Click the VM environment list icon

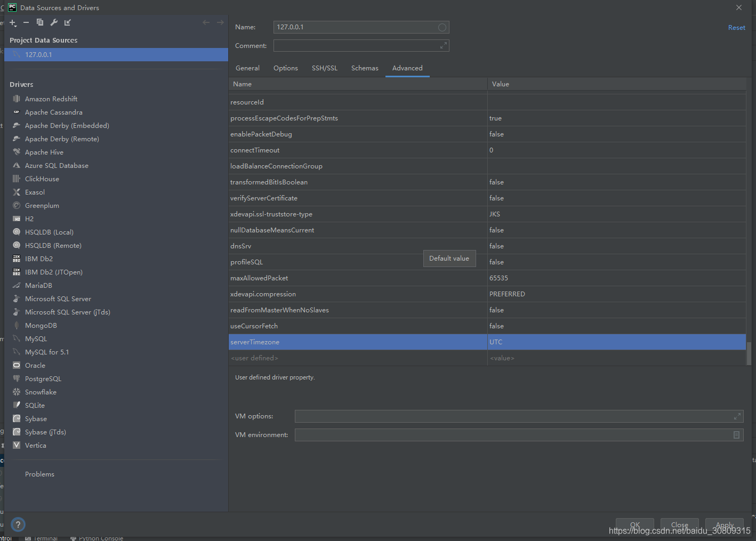point(736,435)
